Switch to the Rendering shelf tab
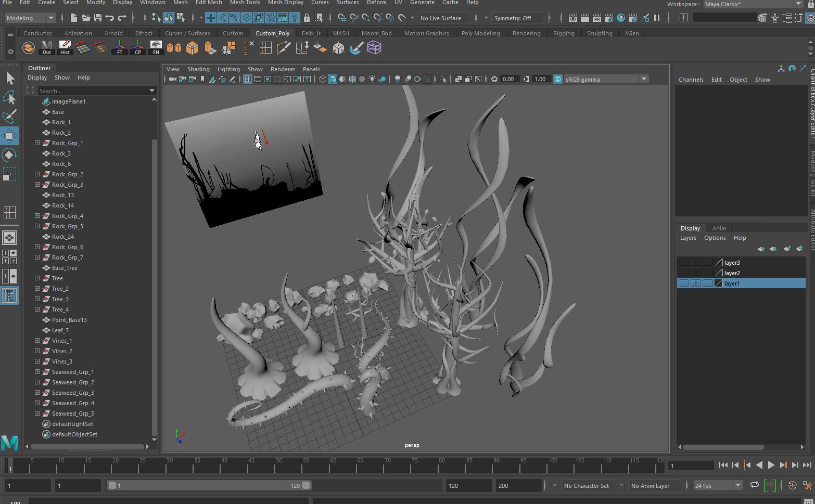This screenshot has height=504, width=815. pyautogui.click(x=526, y=33)
